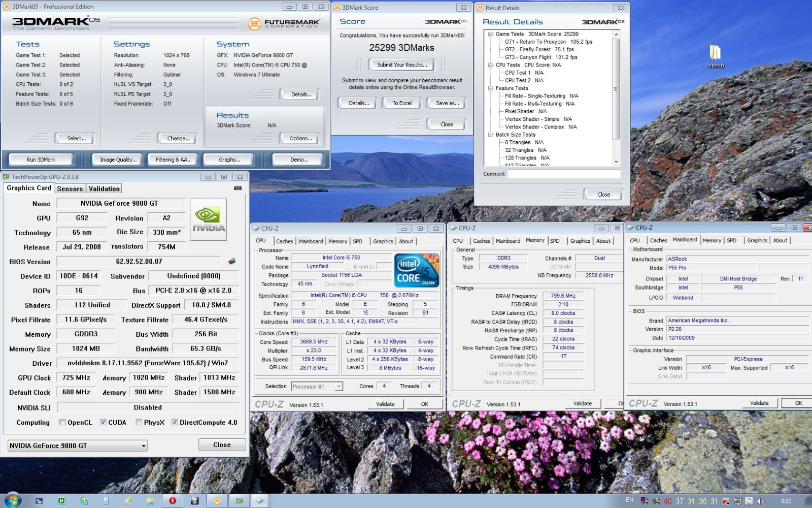The image size is (812, 508).
Task: Click the Result Details scrollbar down arrow
Action: pos(616,162)
